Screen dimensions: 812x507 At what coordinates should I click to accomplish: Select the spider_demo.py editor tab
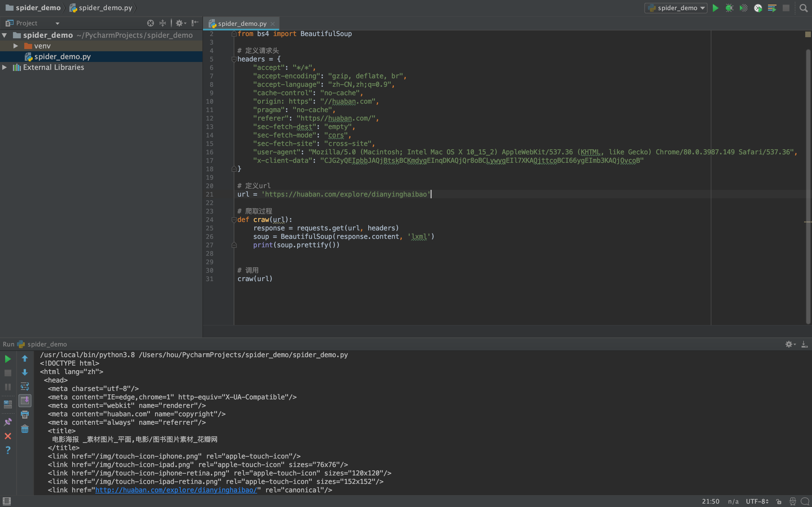tap(242, 23)
